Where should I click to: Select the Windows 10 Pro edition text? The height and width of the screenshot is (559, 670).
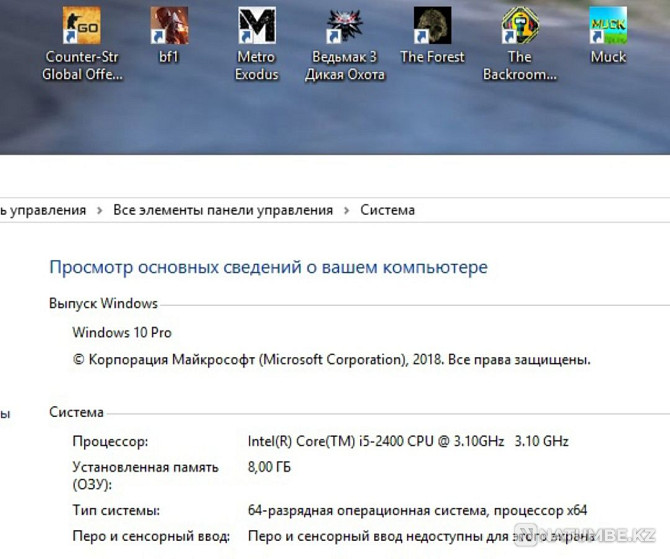point(122,332)
